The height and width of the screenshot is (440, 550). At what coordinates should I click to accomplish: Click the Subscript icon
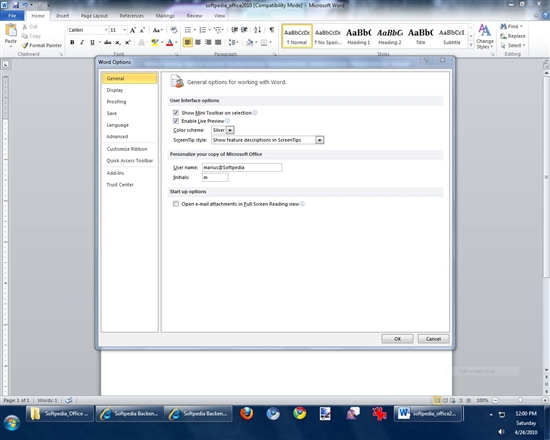point(118,42)
